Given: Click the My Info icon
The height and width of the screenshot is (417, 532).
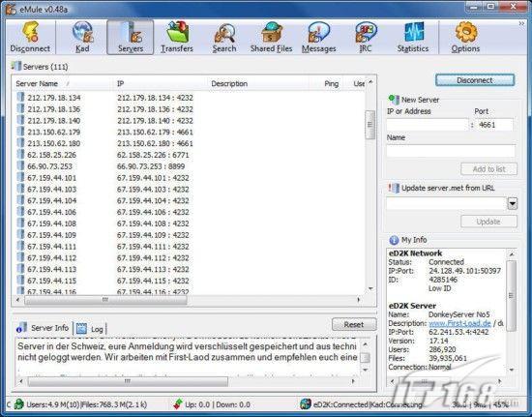Looking at the screenshot, I should [394, 240].
